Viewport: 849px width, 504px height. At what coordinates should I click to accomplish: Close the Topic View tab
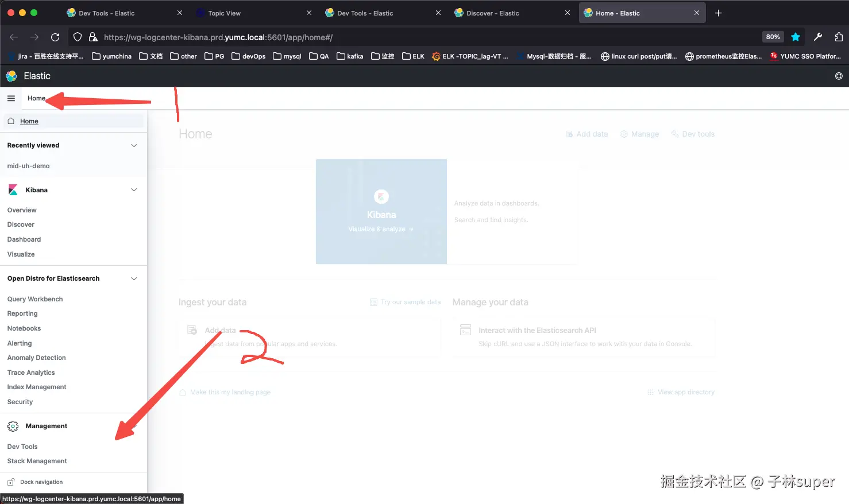click(309, 13)
